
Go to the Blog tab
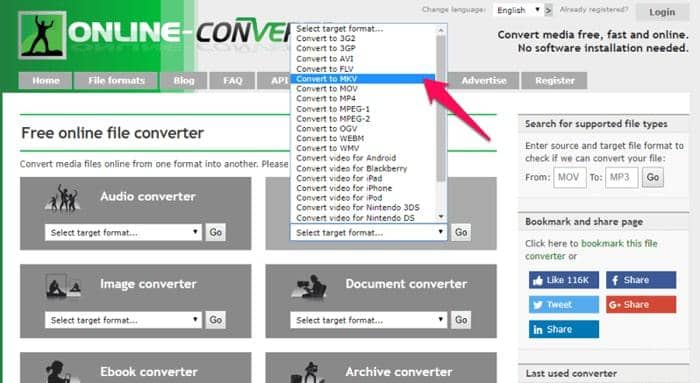point(183,81)
